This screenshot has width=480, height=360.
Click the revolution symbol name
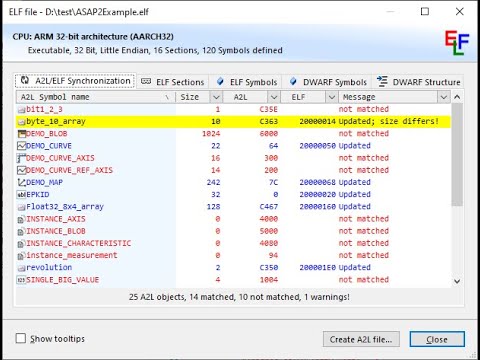(x=49, y=267)
